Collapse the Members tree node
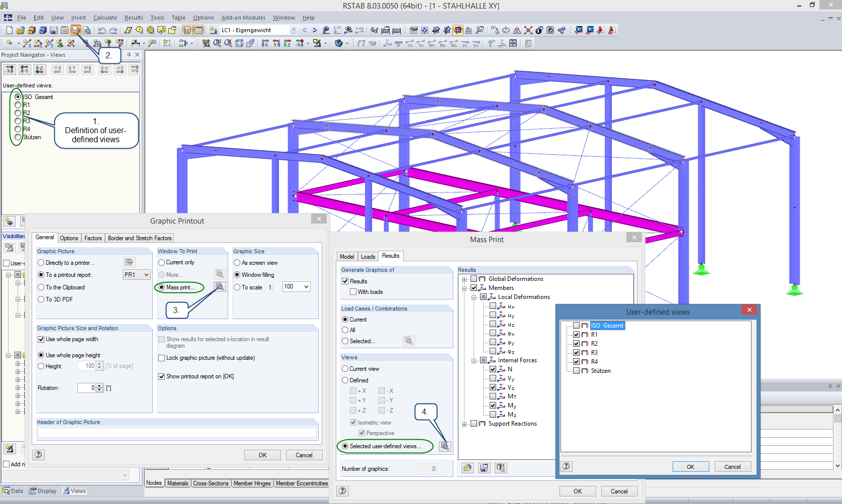 464,288
